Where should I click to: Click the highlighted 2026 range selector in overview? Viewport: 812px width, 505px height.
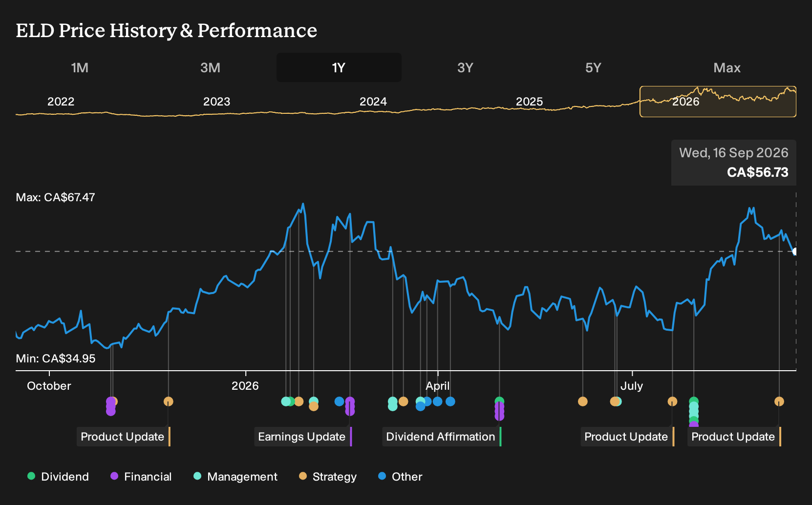coord(718,102)
